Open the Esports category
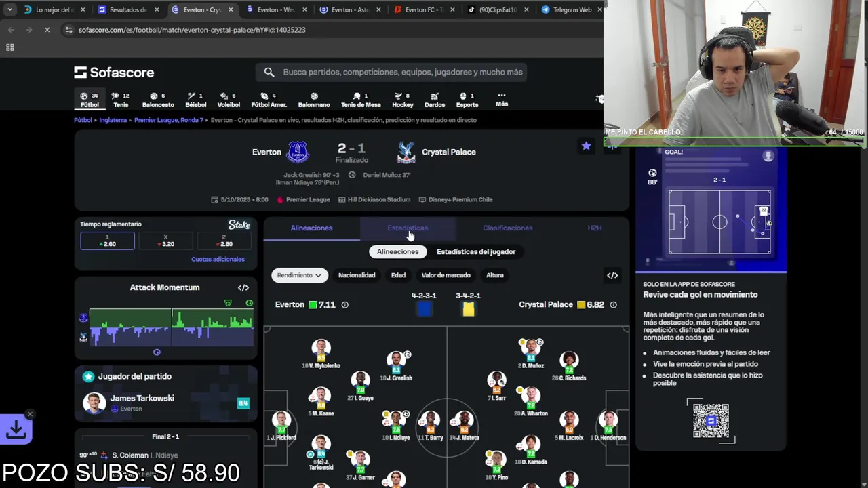 [467, 100]
